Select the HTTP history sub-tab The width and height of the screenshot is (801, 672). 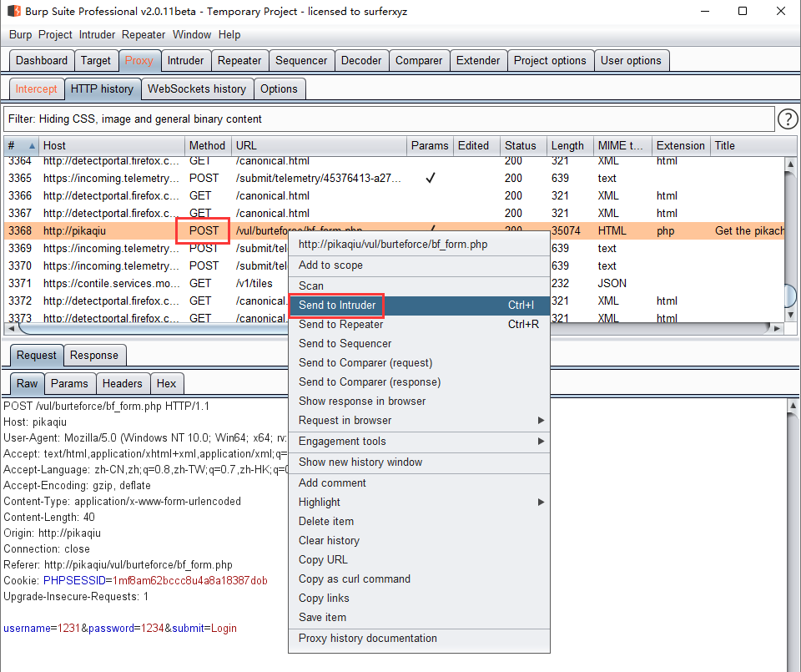(102, 89)
